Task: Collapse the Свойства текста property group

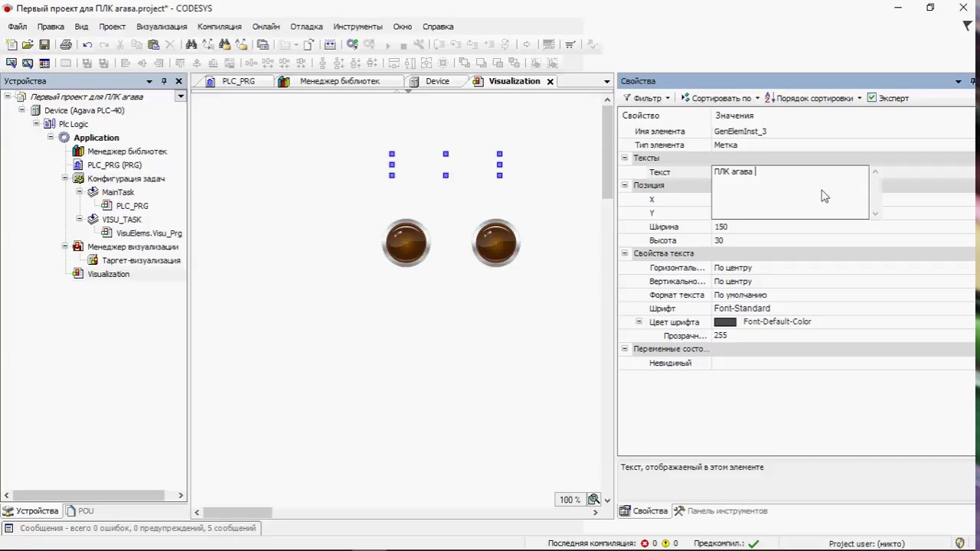Action: click(x=625, y=253)
